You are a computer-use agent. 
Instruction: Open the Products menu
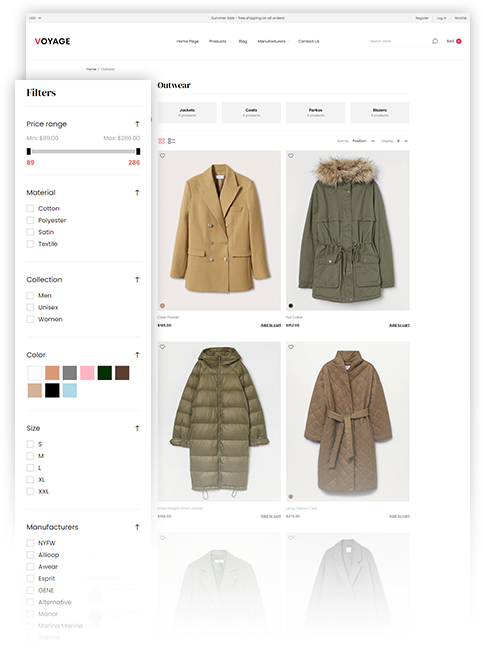219,41
